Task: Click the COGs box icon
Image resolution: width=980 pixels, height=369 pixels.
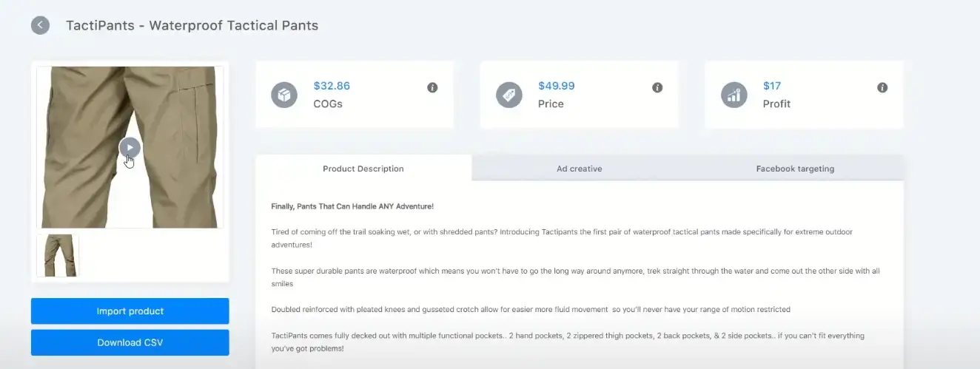Action: tap(284, 95)
